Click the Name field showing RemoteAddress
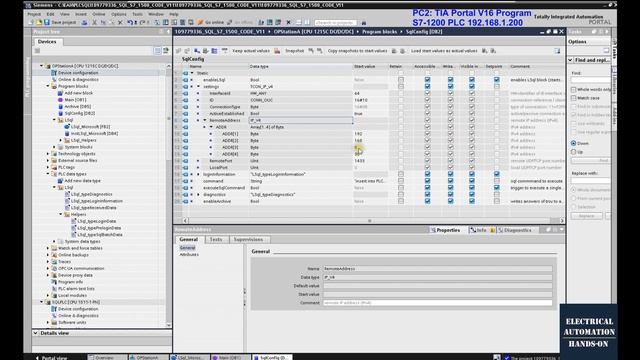This screenshot has width=640, height=360. click(x=438, y=269)
